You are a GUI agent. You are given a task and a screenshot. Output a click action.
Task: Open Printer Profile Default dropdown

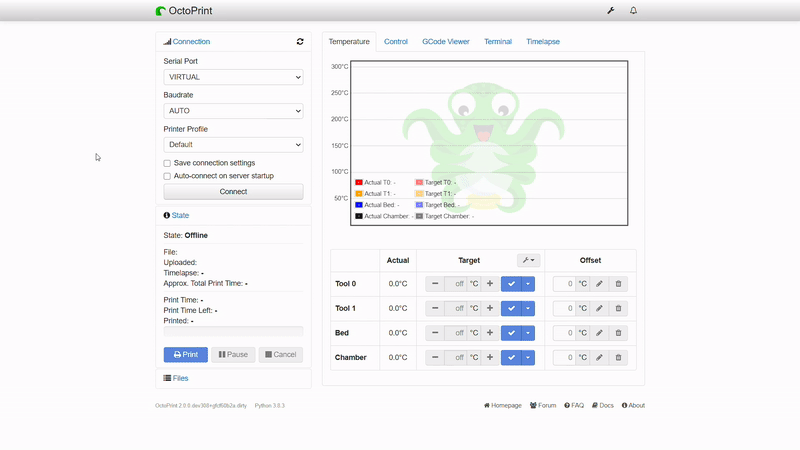pyautogui.click(x=233, y=144)
